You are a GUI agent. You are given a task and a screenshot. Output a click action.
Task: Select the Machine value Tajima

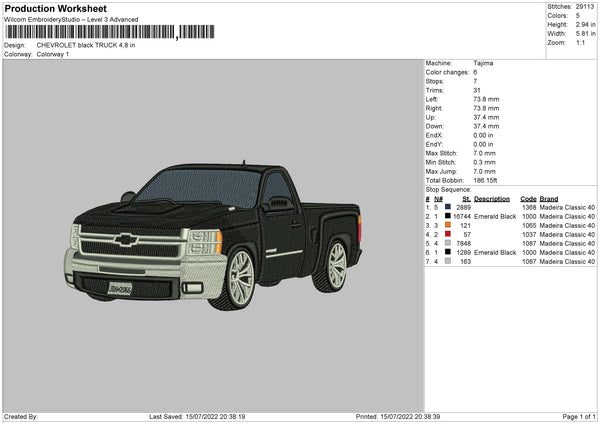point(483,63)
